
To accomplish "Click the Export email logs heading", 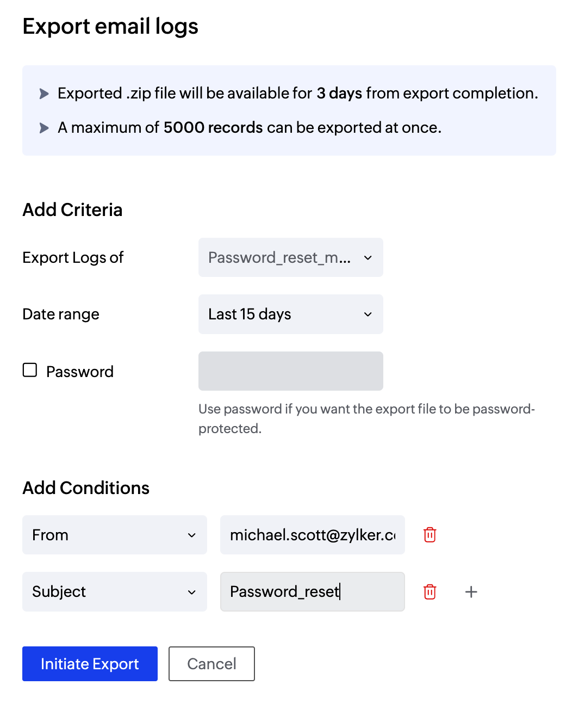I will [x=110, y=26].
